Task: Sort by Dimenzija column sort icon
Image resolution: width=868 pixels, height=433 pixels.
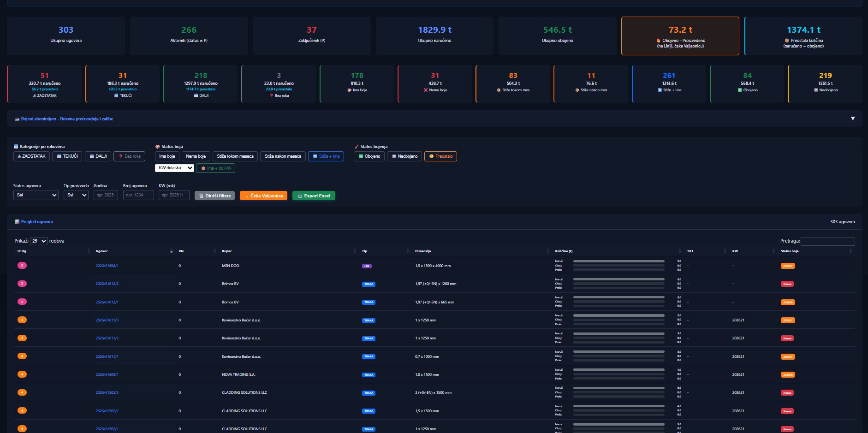Action: click(547, 251)
